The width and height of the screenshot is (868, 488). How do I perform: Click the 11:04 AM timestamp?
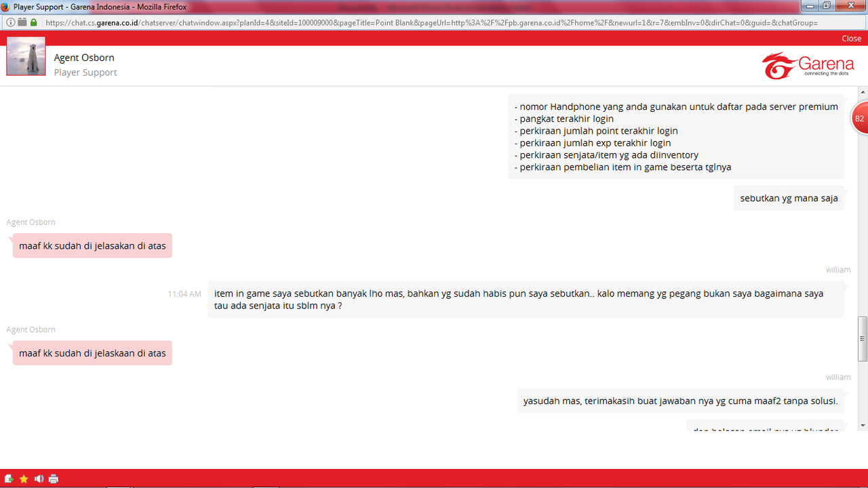[184, 294]
